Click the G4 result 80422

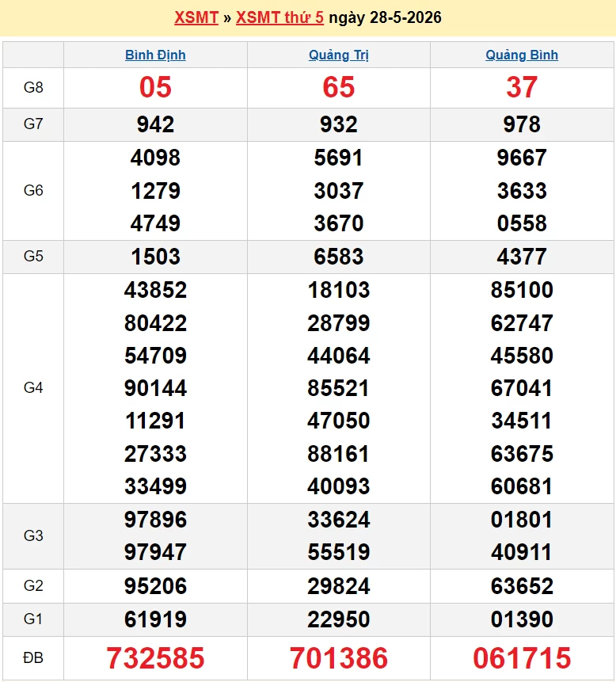pyautogui.click(x=155, y=323)
